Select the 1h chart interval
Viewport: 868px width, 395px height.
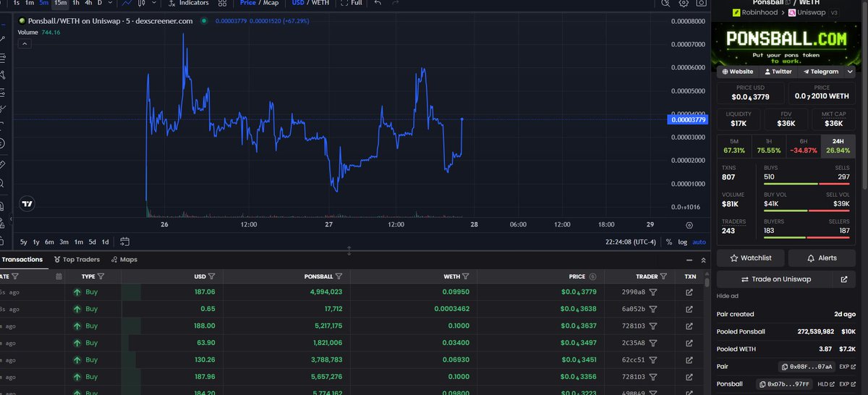pos(76,3)
